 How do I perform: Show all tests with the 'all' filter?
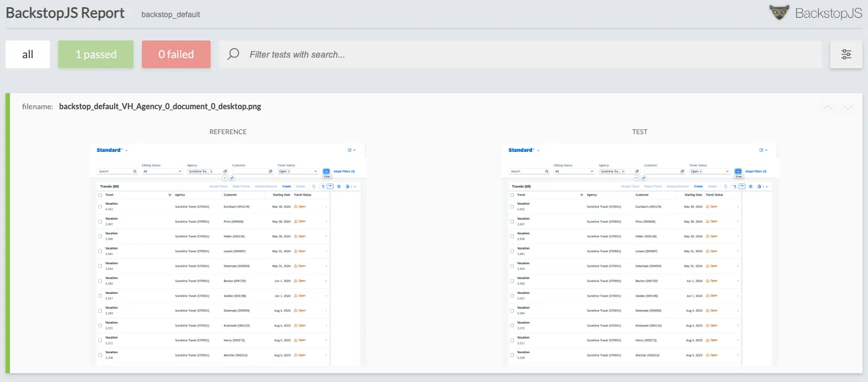28,54
